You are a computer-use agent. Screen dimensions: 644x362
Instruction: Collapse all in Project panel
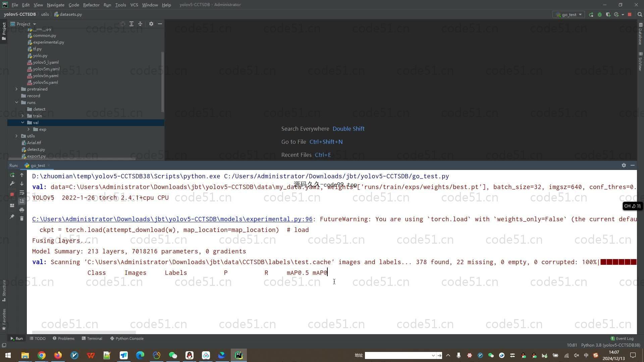point(140,24)
